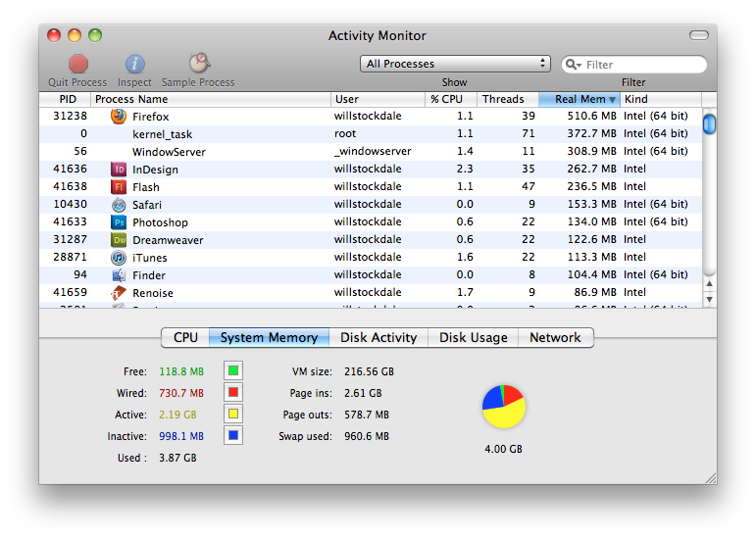Click the 86.9 MB memory value
Image resolution: width=756 pixels, height=538 pixels.
click(x=595, y=292)
